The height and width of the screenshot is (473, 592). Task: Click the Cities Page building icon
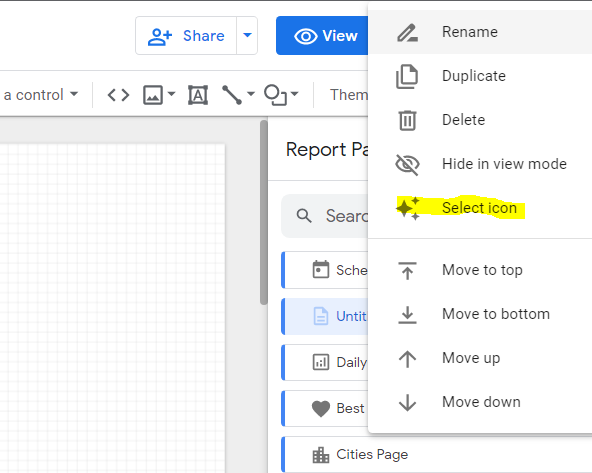pyautogui.click(x=321, y=455)
